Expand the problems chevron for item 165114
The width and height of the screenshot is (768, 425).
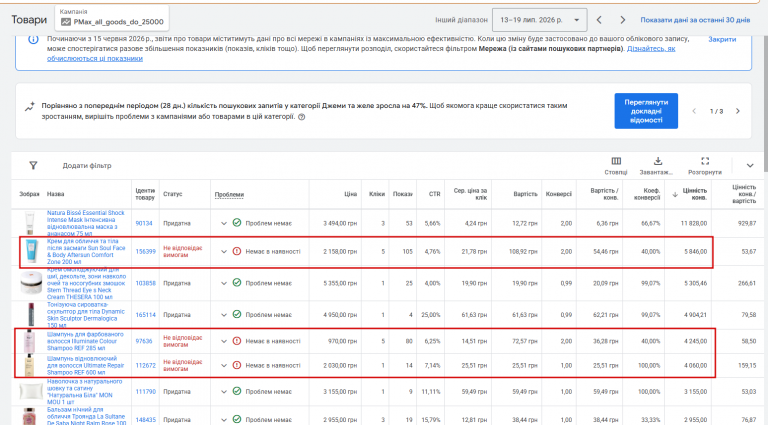pyautogui.click(x=224, y=315)
